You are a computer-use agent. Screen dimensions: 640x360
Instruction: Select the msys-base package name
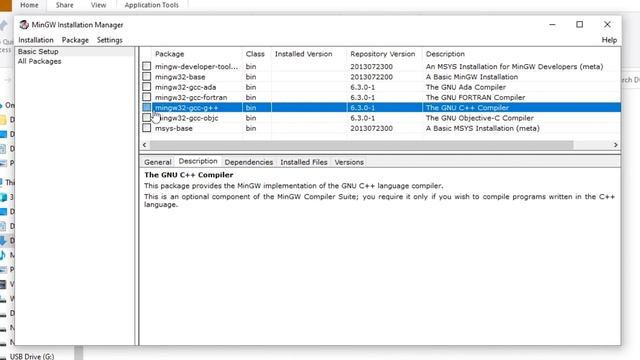tap(173, 128)
